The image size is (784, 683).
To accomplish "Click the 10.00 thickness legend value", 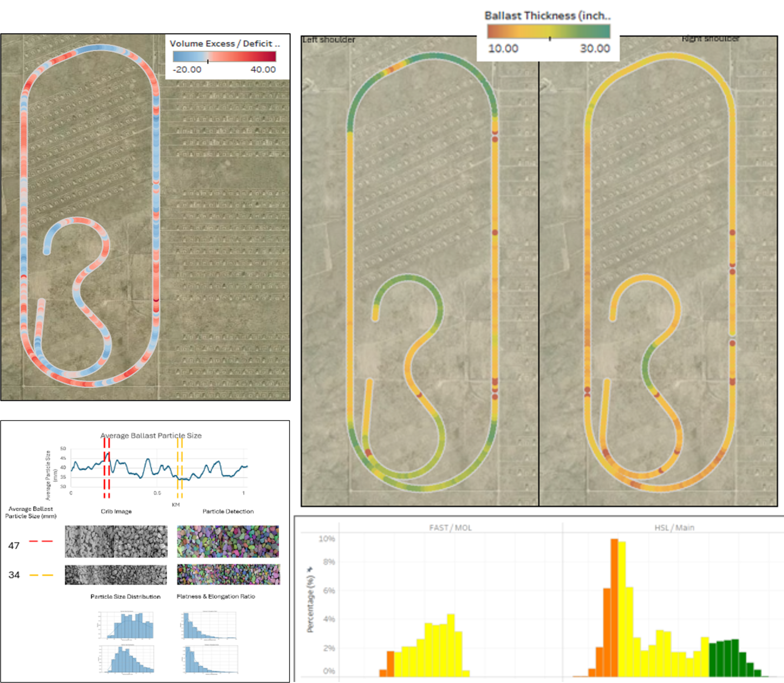I will pos(503,48).
